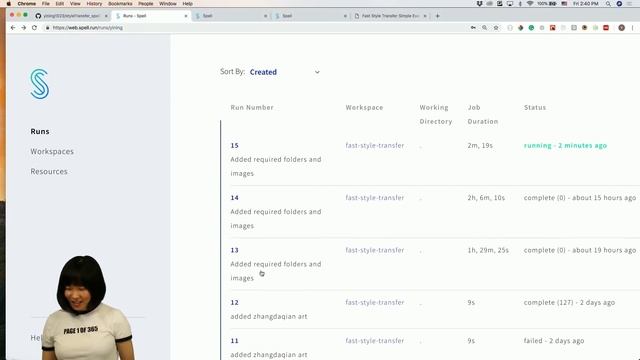Click 'complete (127) - 2 days ago' status
This screenshot has height=360, width=640.
[x=569, y=302]
